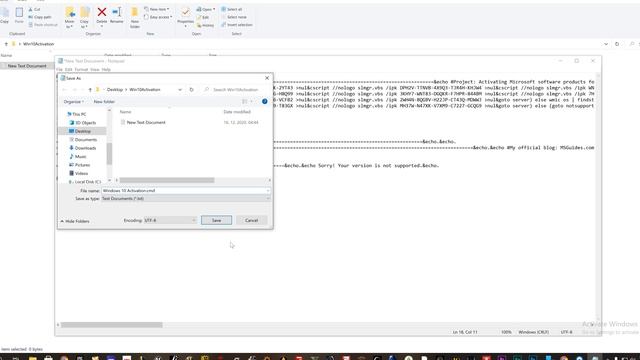Screen dimensions: 640x360
Task: Go up one folder in Save As
Action: (90, 90)
